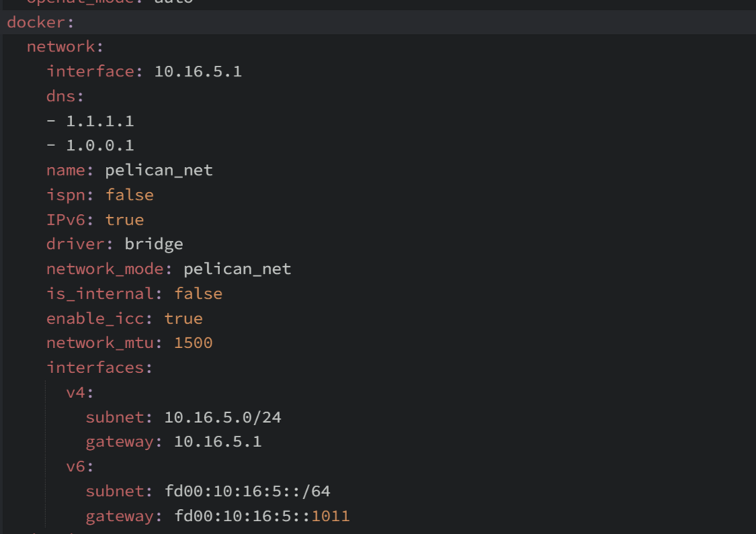This screenshot has width=756, height=534.
Task: Click the 'is_internal:' key
Action: [104, 293]
